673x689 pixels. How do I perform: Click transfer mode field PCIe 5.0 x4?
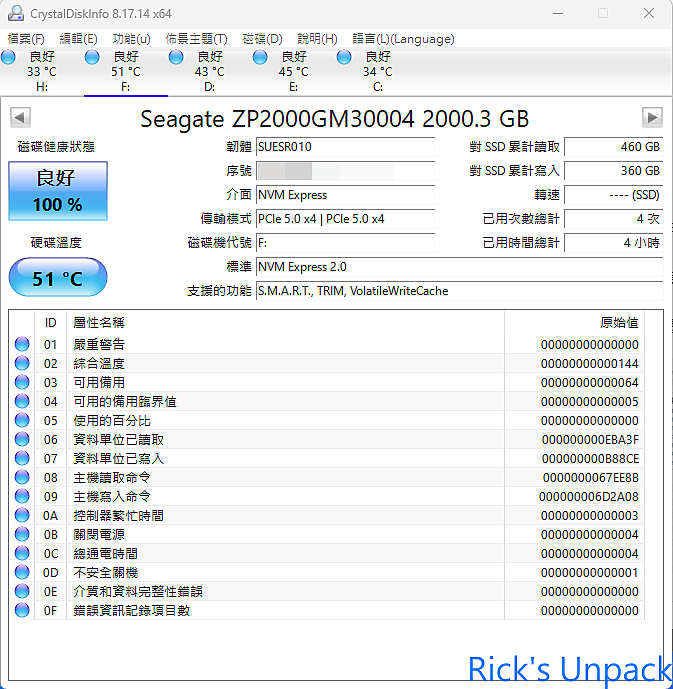click(x=346, y=219)
